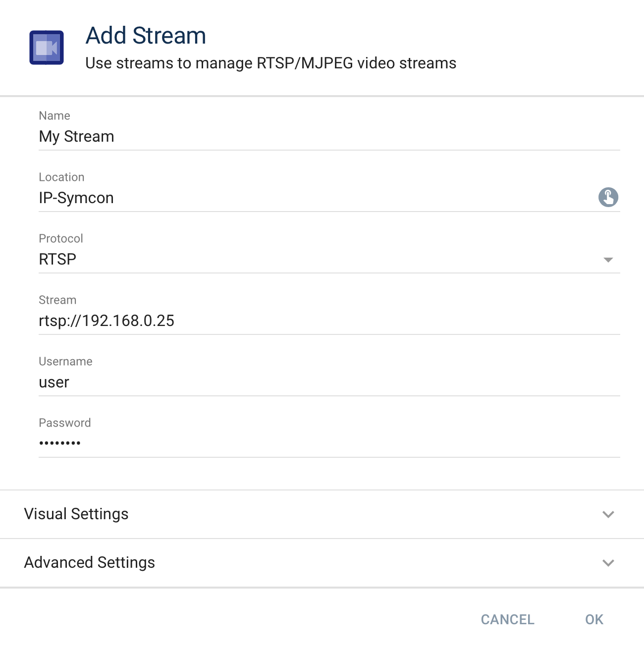The image size is (644, 650).
Task: Dismiss the dialog using CANCEL
Action: tap(507, 619)
